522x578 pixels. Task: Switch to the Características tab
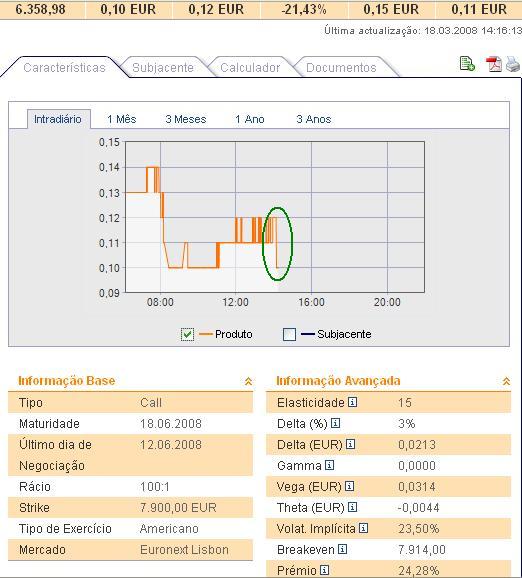coord(65,67)
